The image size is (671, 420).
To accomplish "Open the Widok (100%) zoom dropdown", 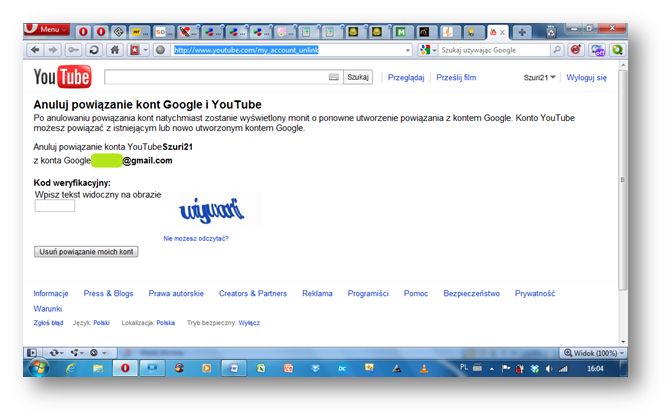I will [x=594, y=353].
